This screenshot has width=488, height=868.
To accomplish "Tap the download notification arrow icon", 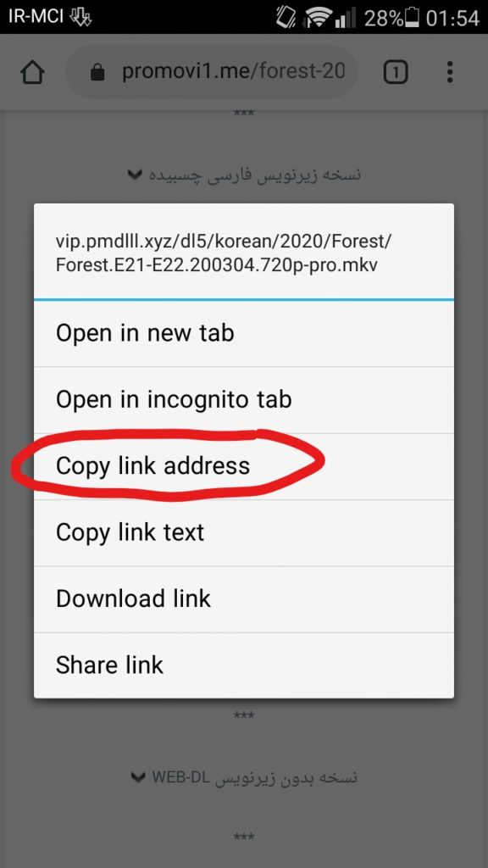I will click(x=80, y=18).
